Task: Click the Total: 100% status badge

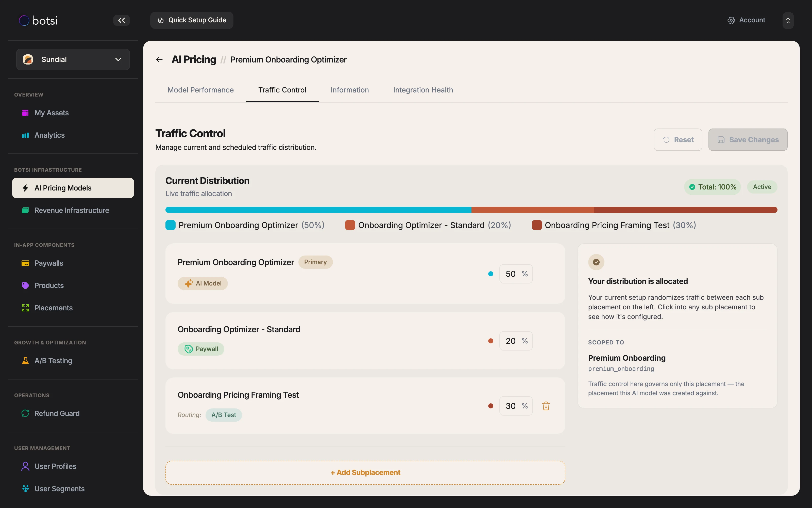Action: coord(712,187)
